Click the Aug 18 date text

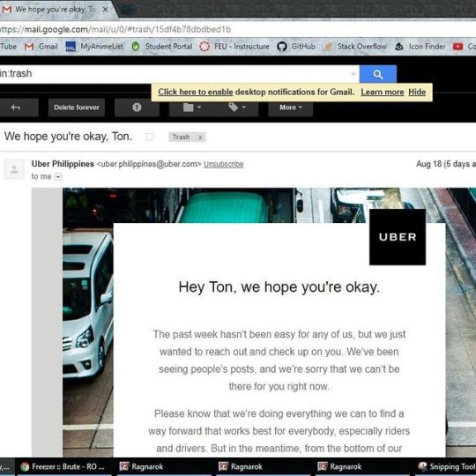point(446,164)
